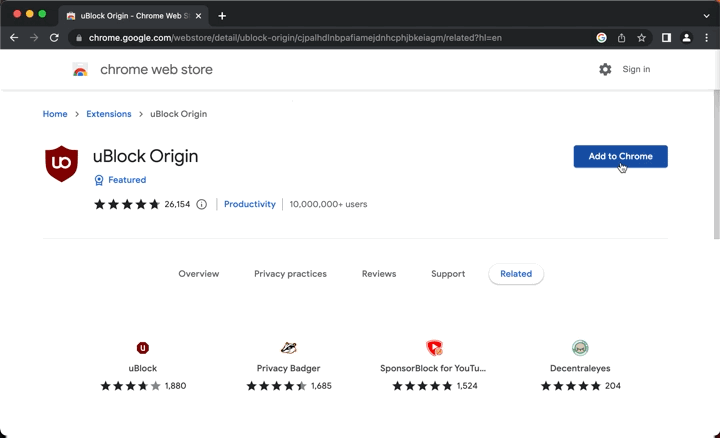The image size is (720, 438).
Task: Open the Chrome profile avatar icon
Action: tap(686, 38)
